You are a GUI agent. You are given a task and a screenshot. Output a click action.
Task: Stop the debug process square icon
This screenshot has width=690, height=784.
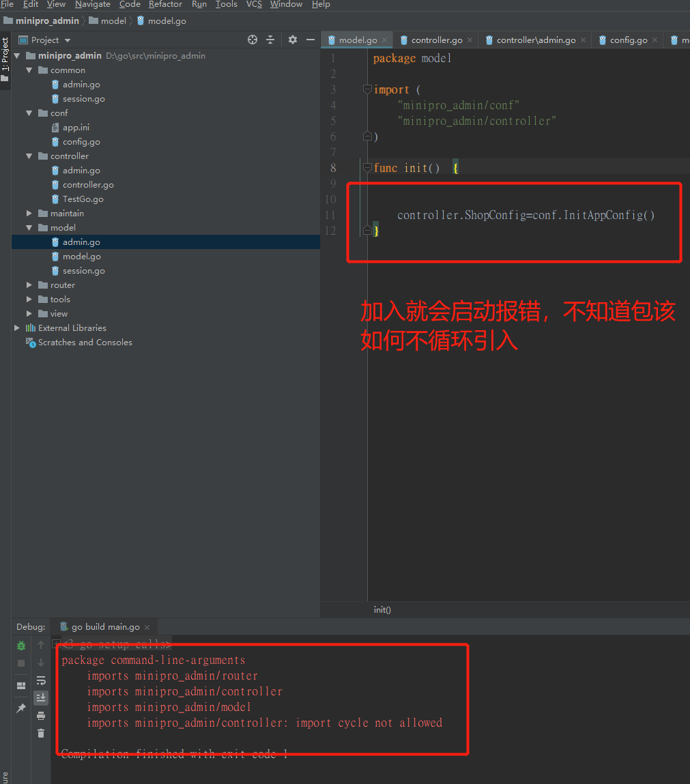pyautogui.click(x=21, y=663)
